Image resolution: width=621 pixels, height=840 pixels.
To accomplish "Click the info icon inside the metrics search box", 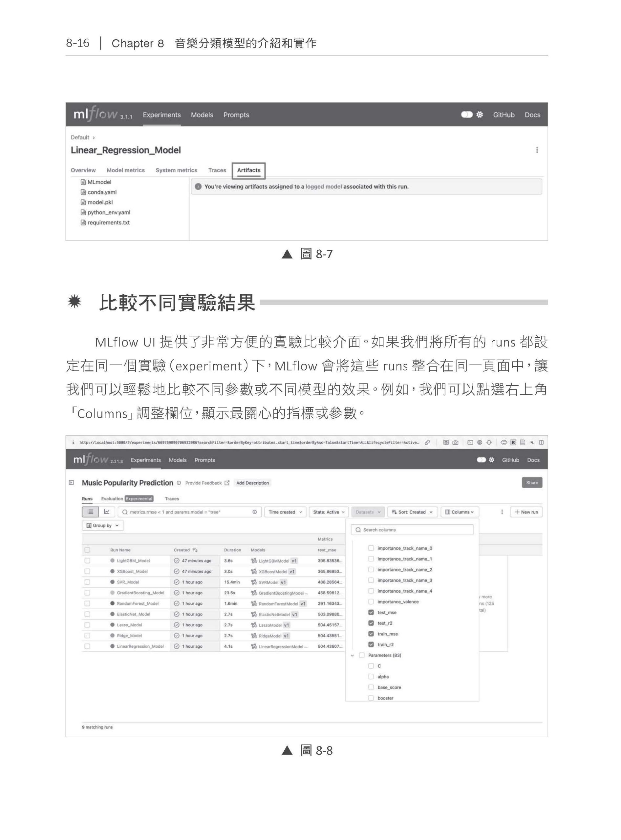I will click(254, 512).
